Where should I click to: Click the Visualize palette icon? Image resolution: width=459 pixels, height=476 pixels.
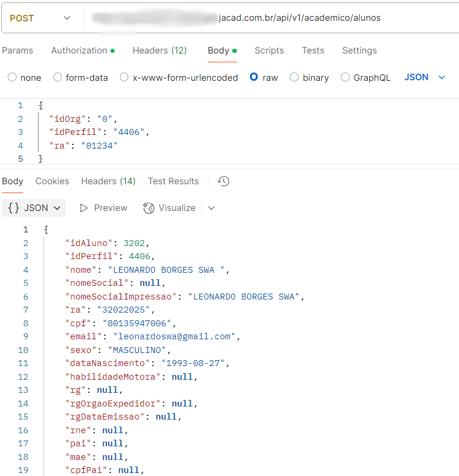click(148, 208)
